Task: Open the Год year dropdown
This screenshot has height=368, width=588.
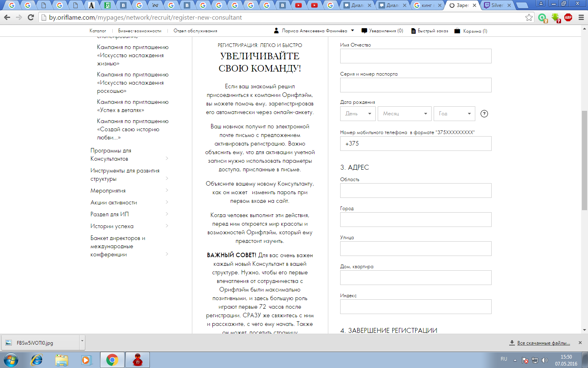Action: coord(454,114)
